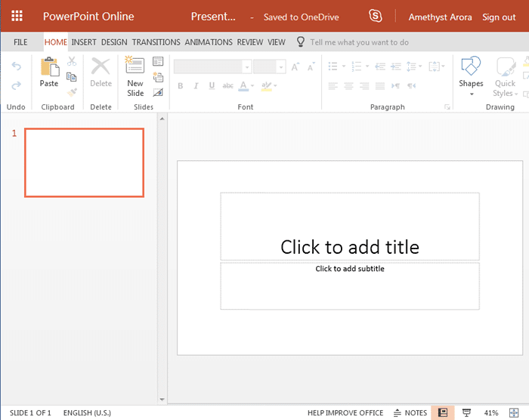Expand the bullets style arrow
The width and height of the screenshot is (529, 420).
tap(344, 66)
